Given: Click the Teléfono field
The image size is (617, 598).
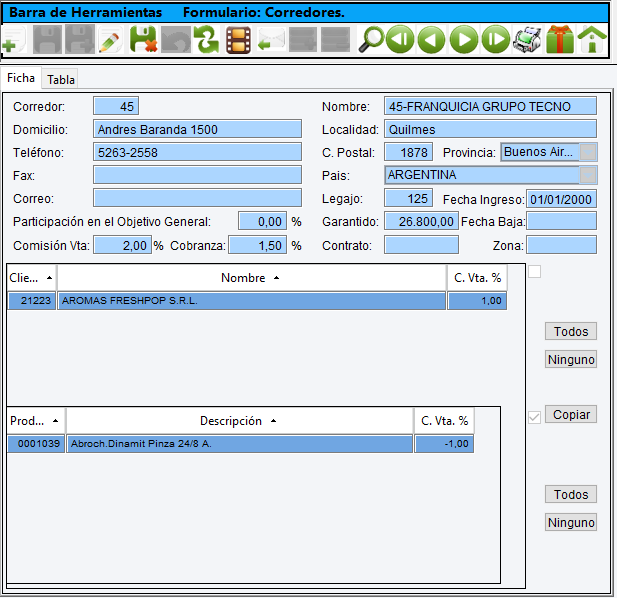Looking at the screenshot, I should coord(198,152).
